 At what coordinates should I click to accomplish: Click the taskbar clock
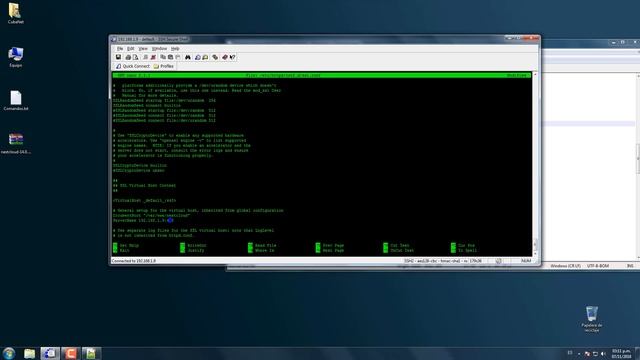pyautogui.click(x=621, y=353)
